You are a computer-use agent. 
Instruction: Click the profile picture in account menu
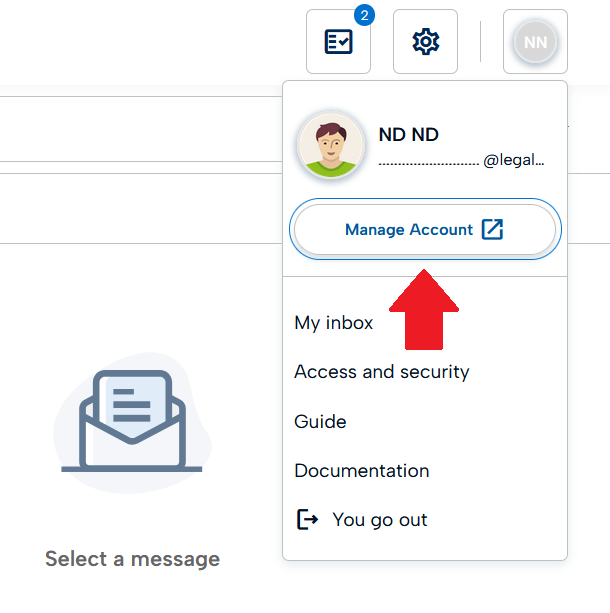[x=330, y=145]
